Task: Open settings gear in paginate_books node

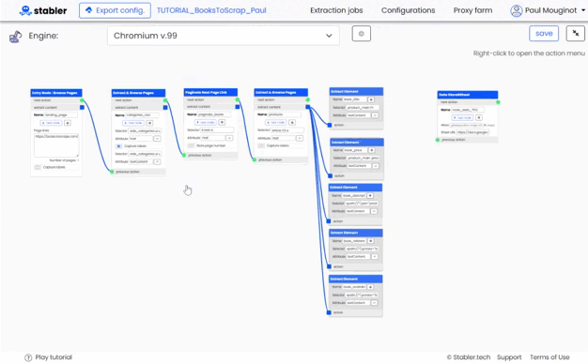Action: 222,123
